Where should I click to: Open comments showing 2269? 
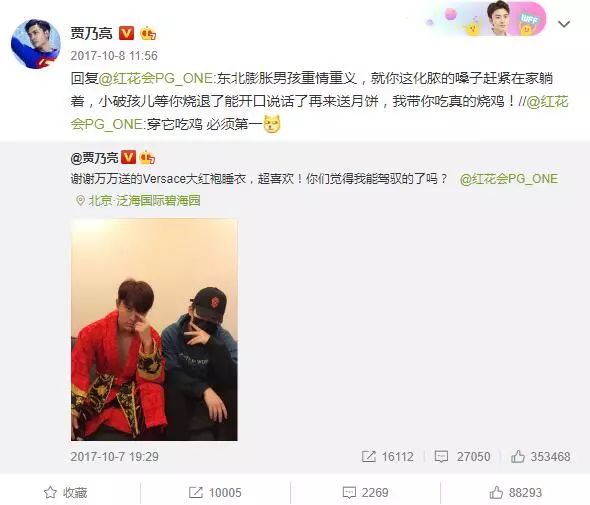pos(366,492)
